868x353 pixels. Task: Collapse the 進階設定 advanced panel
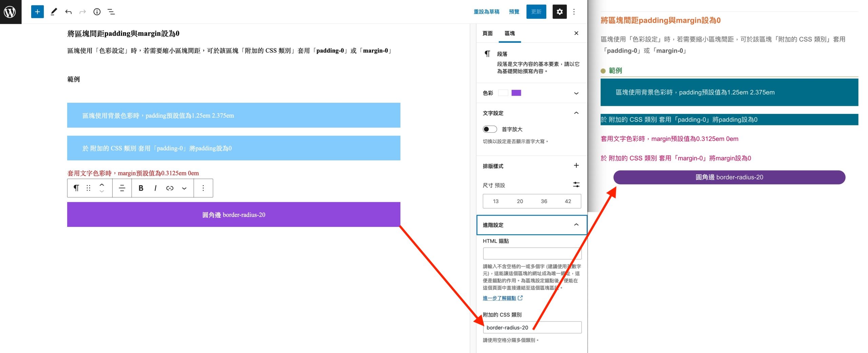coord(532,225)
